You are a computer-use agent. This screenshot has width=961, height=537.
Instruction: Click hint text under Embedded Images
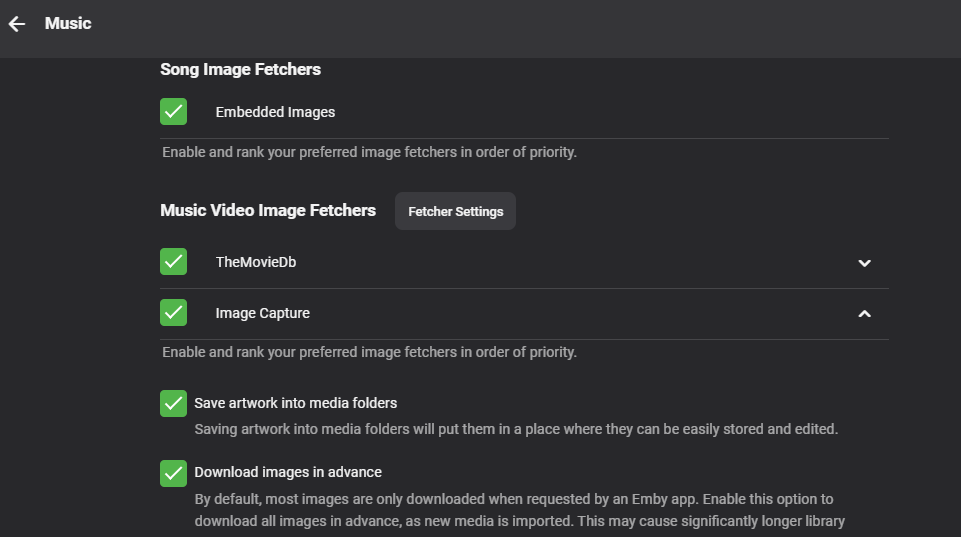coord(369,153)
